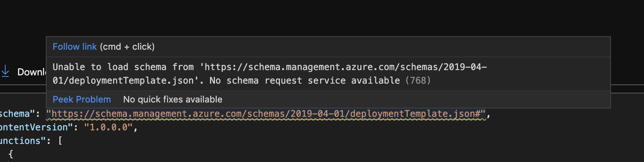Click the functions property key
This screenshot has width=644, height=162.
click(x=21, y=141)
